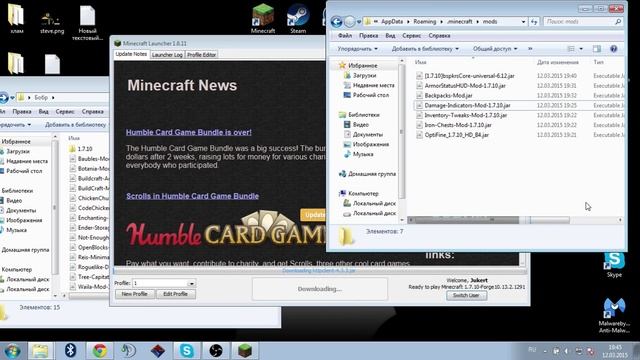Expand "Общий доступ" dropdown in mods window
The height and width of the screenshot is (360, 640).
(x=495, y=49)
